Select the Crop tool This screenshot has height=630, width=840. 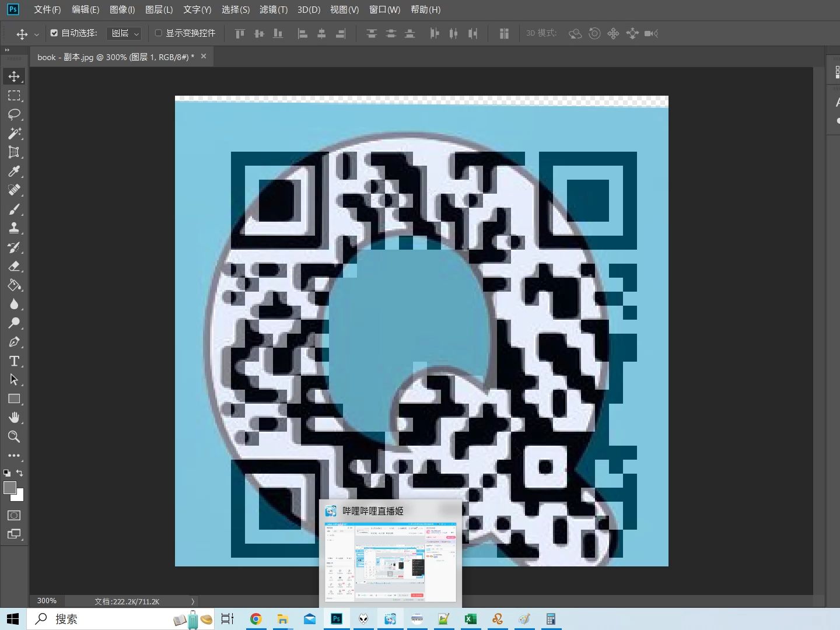tap(14, 152)
